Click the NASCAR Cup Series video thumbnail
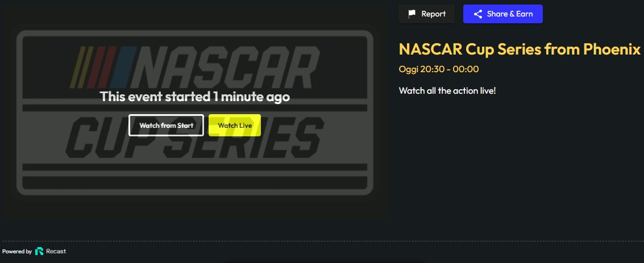The height and width of the screenshot is (263, 644). [x=195, y=113]
